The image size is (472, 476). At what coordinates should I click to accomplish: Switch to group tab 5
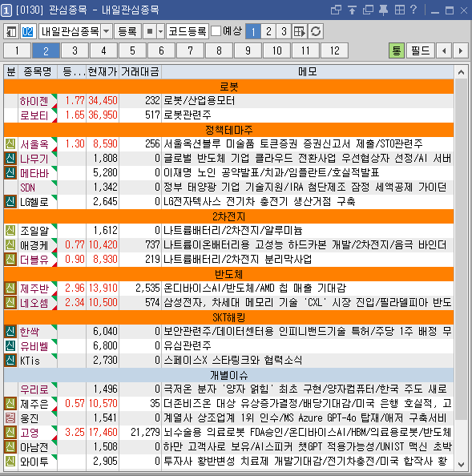(132, 50)
